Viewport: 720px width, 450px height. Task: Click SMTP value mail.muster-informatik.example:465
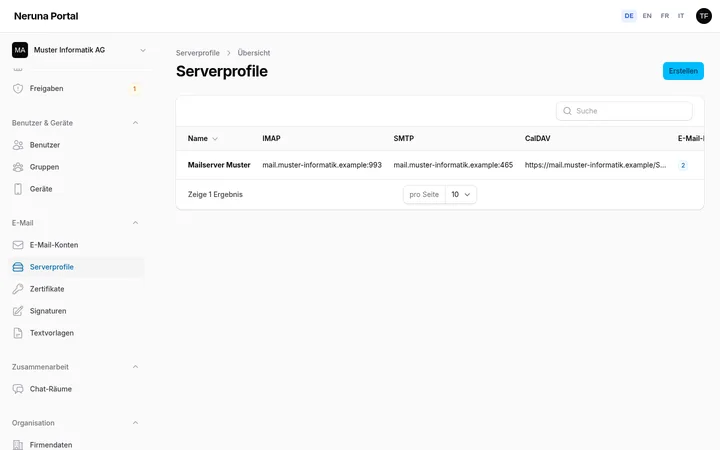(x=453, y=165)
